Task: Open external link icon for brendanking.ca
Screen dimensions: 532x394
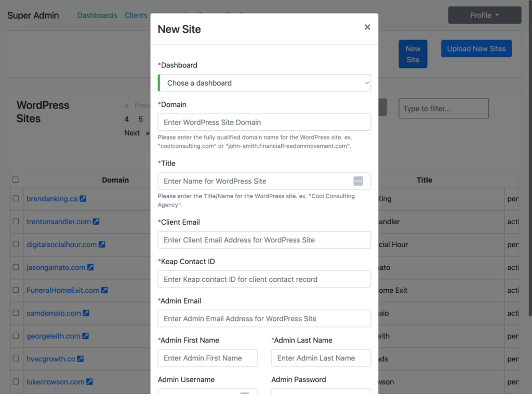Action: [83, 199]
